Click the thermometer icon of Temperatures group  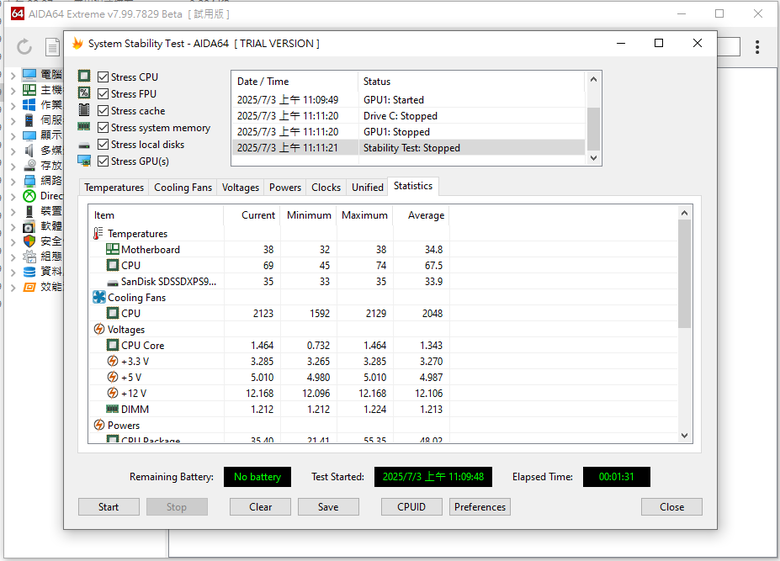tap(98, 233)
